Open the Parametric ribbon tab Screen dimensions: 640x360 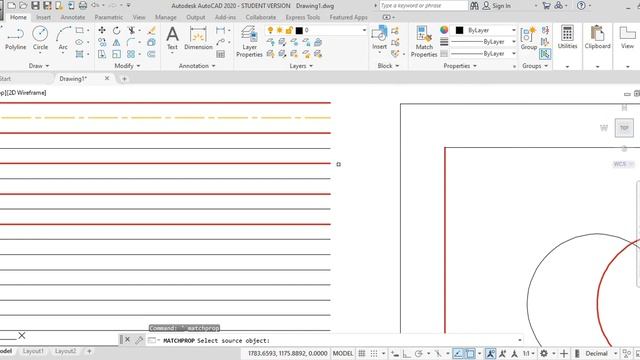pos(109,17)
